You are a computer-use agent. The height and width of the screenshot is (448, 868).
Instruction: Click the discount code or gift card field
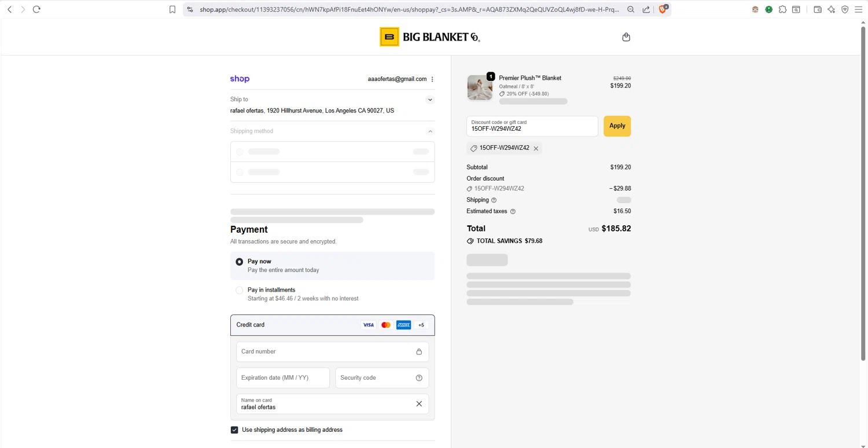pos(532,126)
